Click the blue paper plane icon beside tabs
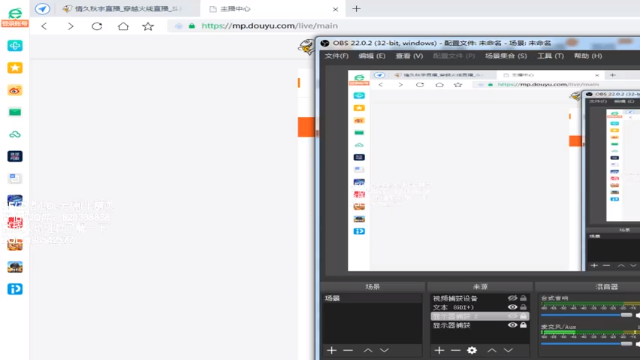640x360 pixels. point(42,9)
